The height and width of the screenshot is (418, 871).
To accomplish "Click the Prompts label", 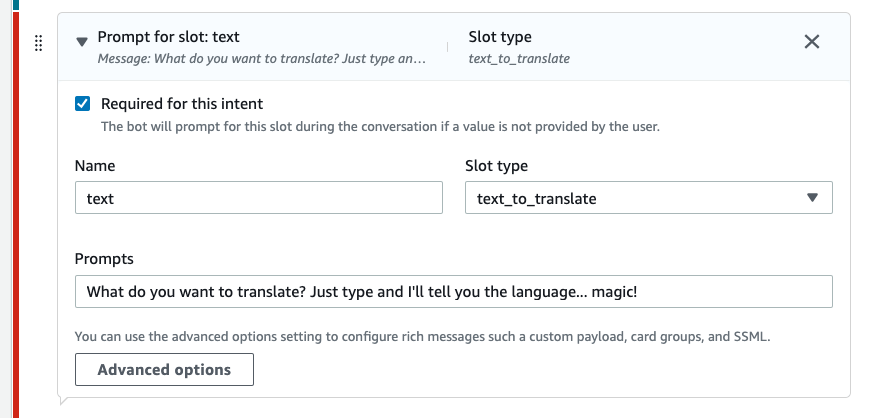I will tap(104, 259).
